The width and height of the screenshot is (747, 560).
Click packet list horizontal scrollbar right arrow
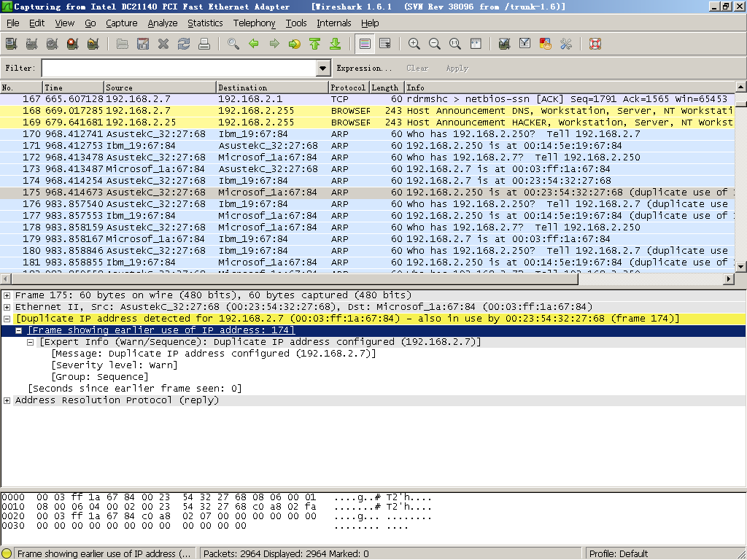point(729,279)
